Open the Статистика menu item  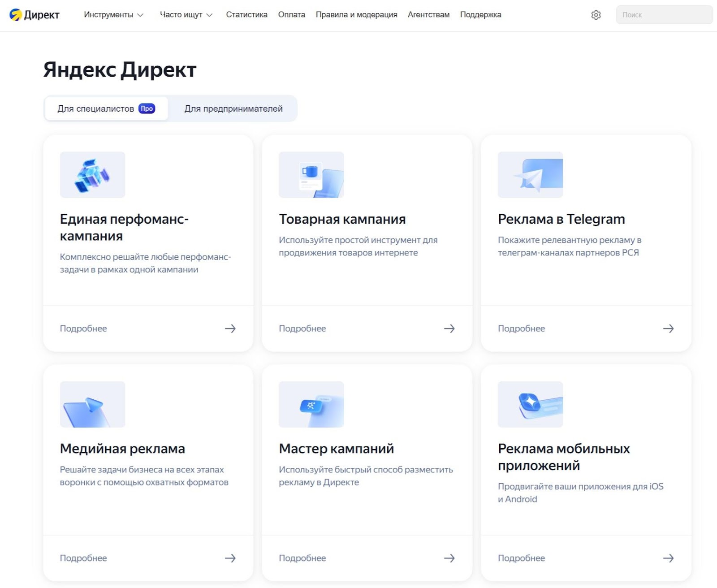(x=246, y=15)
